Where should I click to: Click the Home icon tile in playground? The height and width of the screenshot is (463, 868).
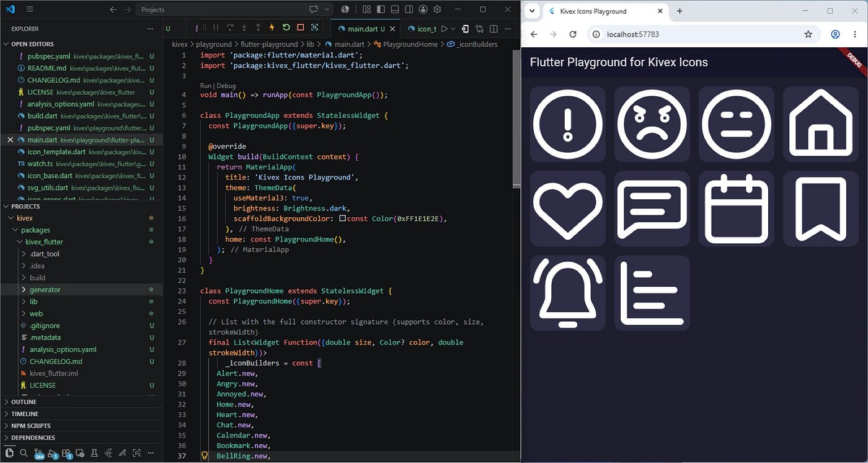point(820,124)
